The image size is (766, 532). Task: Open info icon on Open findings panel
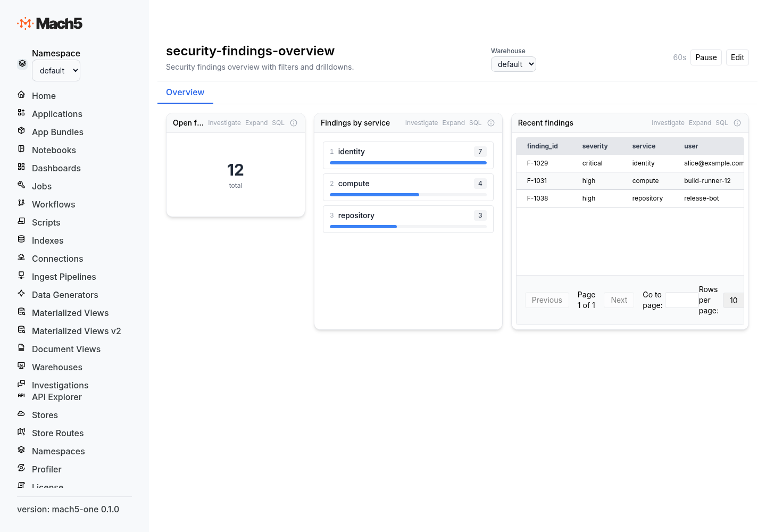(x=294, y=123)
